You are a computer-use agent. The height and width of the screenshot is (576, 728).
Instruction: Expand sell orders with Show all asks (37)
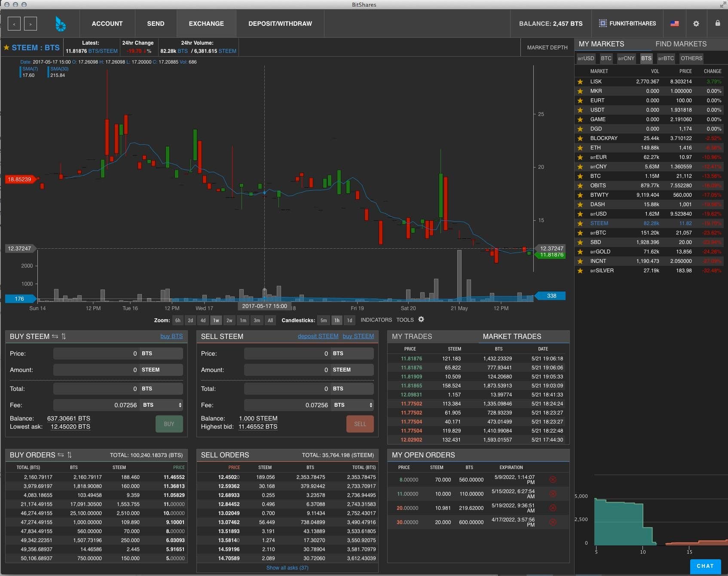pos(287,568)
